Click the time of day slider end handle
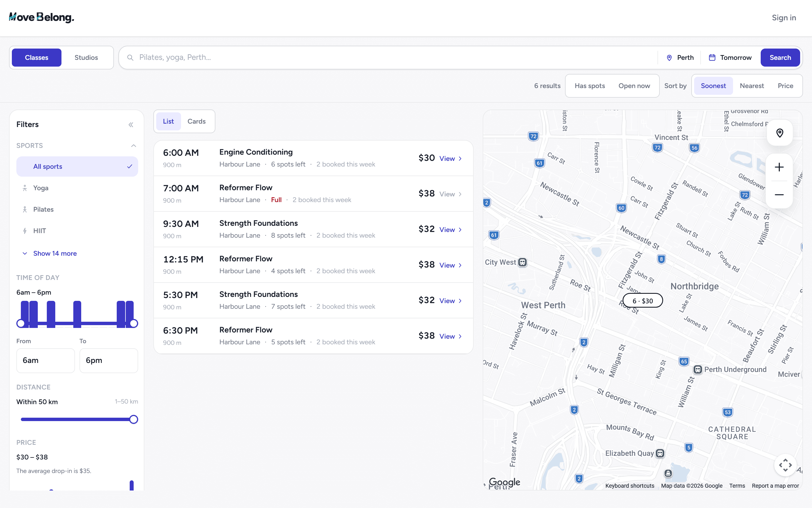 [134, 323]
